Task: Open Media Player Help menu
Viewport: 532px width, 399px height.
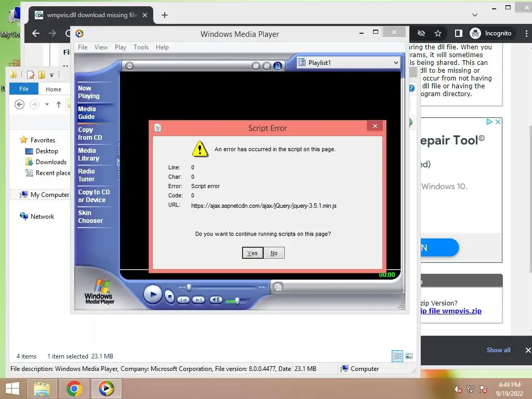Action: click(x=162, y=47)
